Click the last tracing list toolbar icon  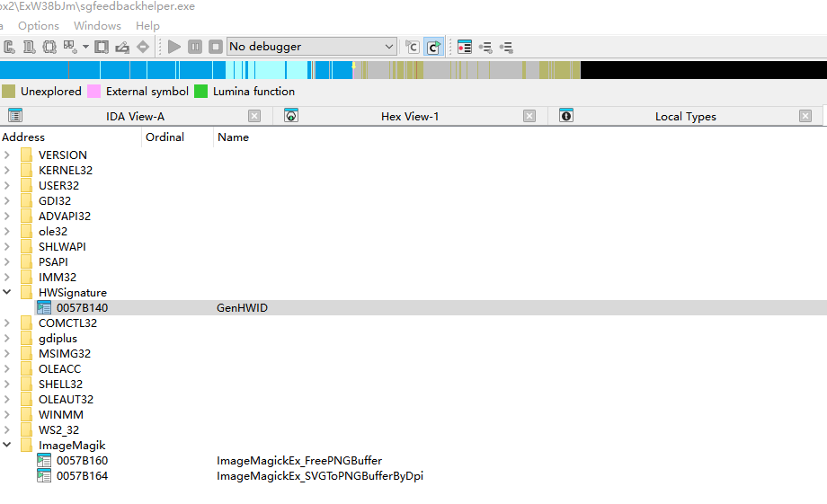(506, 47)
